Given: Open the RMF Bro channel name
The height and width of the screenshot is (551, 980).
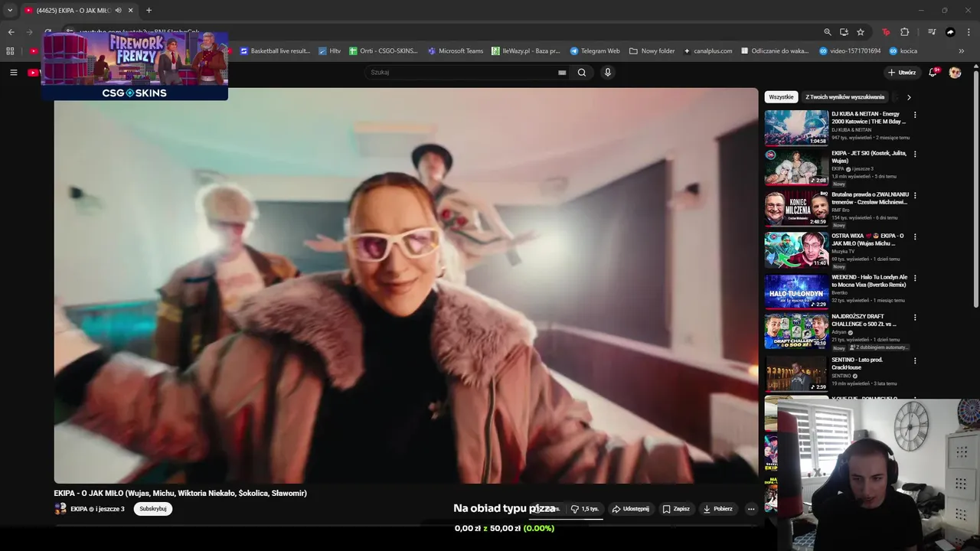Looking at the screenshot, I should click(x=841, y=210).
